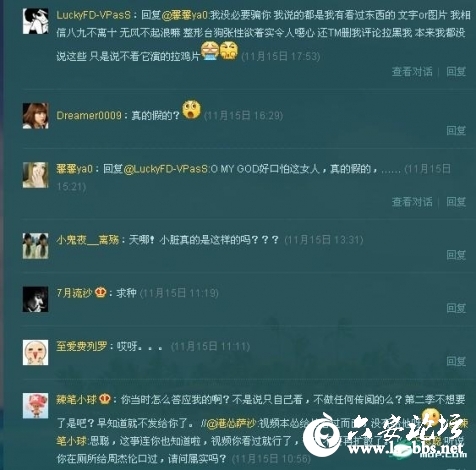Viewport: 476px width, 470px height.
Task: Open 小鬼夜__离殇 username link
Action: click(x=87, y=240)
